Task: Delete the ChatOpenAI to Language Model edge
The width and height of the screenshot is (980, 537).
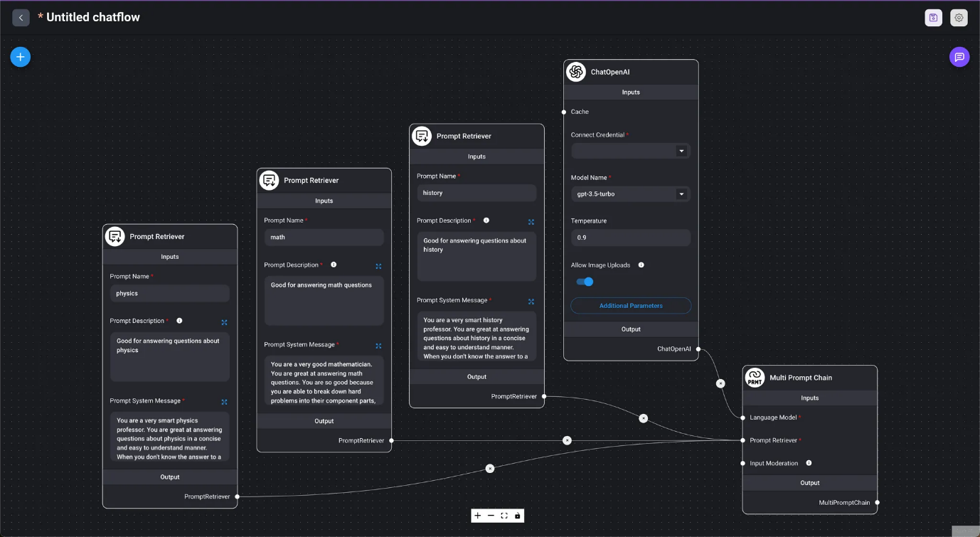Action: [720, 383]
